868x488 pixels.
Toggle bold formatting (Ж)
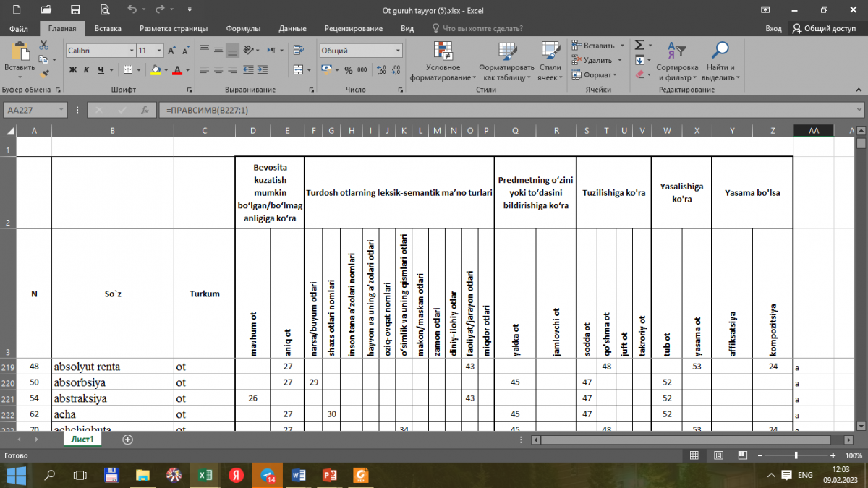pos(73,70)
